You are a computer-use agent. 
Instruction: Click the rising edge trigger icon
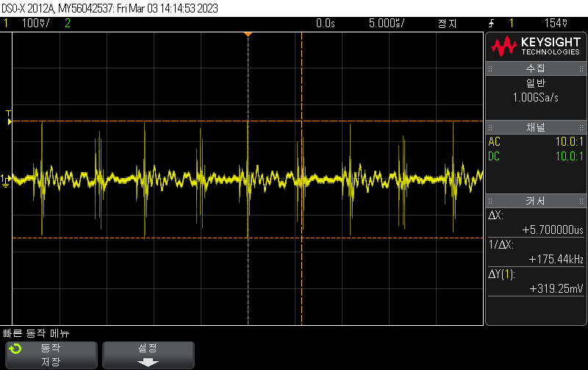(x=492, y=24)
